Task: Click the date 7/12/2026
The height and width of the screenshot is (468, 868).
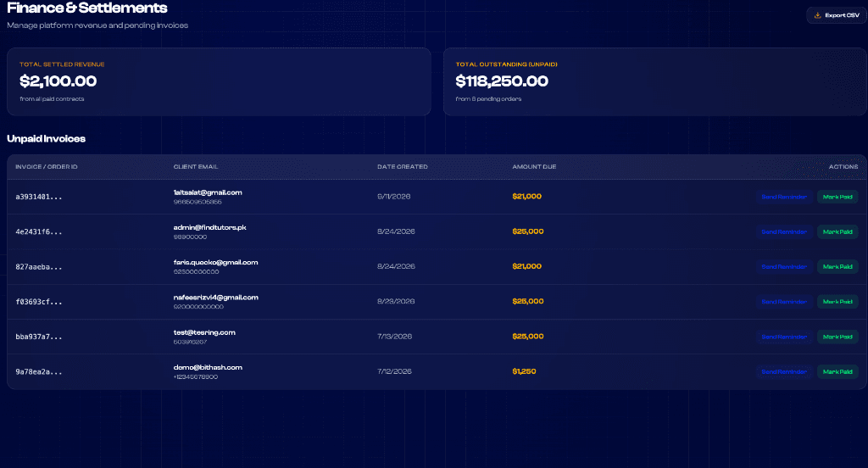Action: (x=395, y=371)
